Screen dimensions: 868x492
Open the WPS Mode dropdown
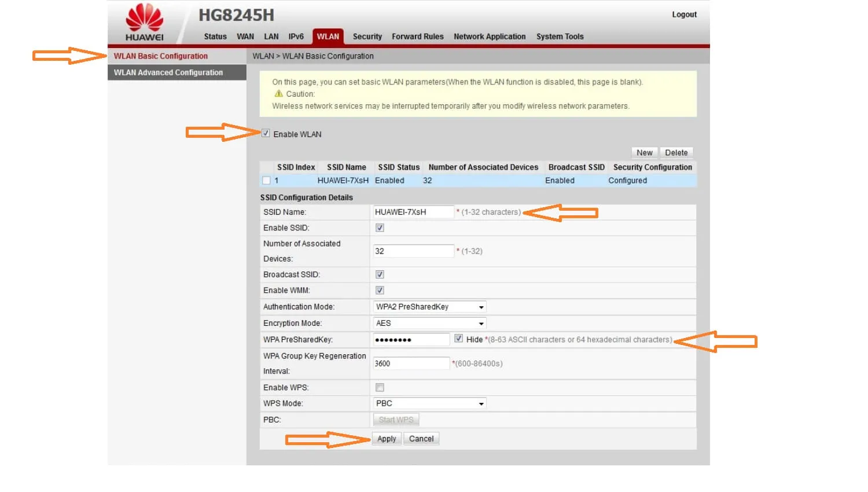tap(429, 403)
